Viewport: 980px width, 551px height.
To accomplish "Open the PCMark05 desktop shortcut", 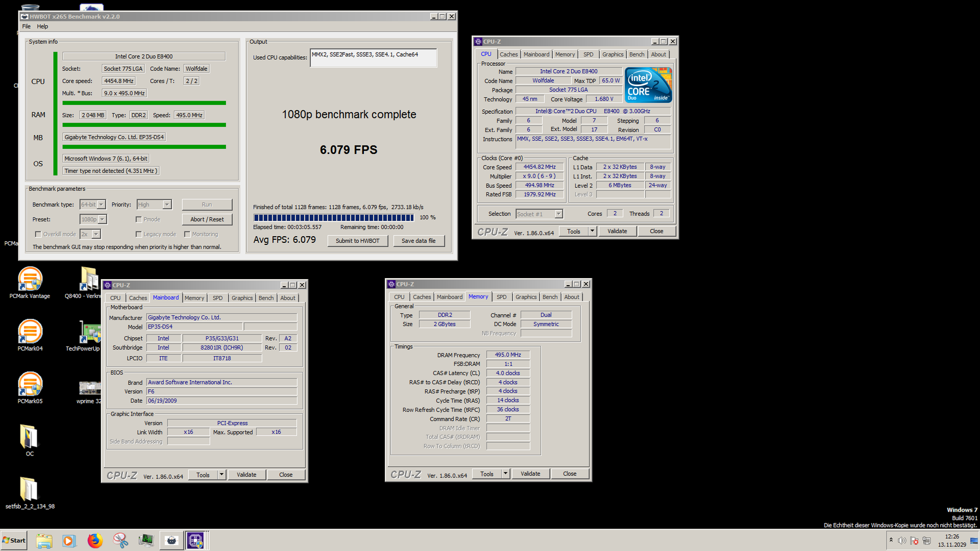I will [30, 388].
